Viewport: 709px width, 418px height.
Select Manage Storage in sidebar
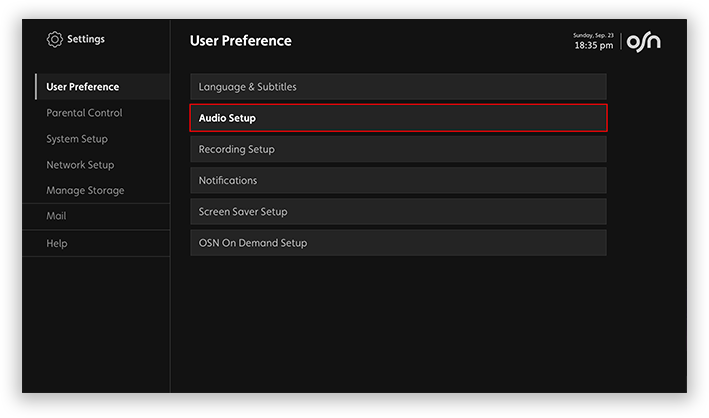85,190
